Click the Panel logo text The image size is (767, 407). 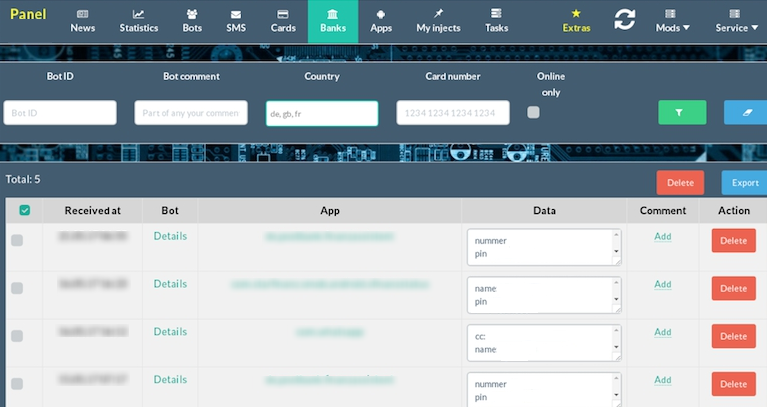(x=28, y=14)
